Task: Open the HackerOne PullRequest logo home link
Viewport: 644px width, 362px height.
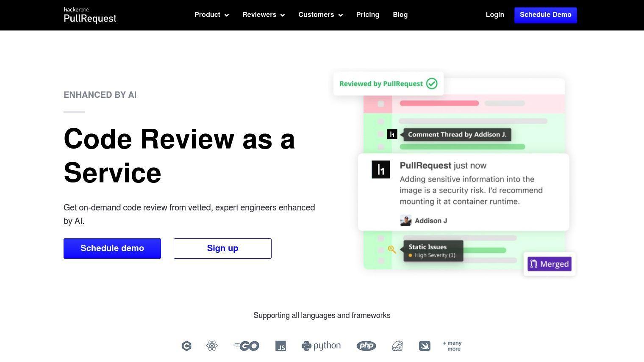Action: (x=90, y=15)
